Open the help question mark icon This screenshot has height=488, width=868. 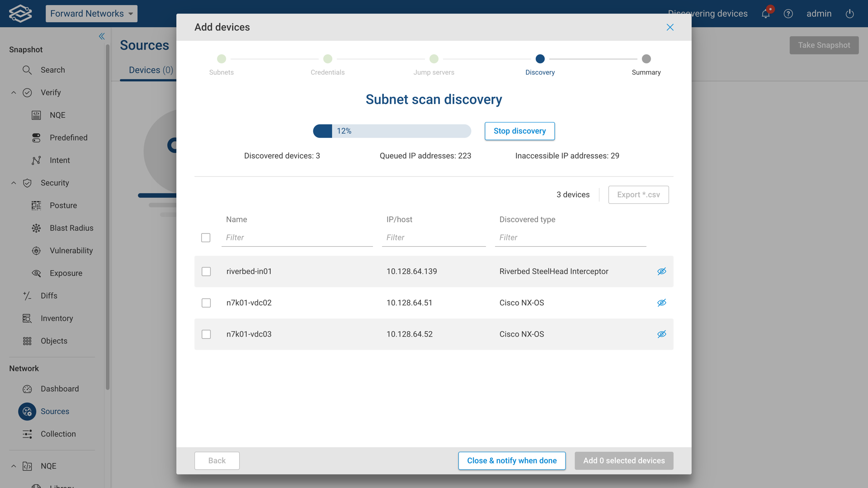coord(788,14)
